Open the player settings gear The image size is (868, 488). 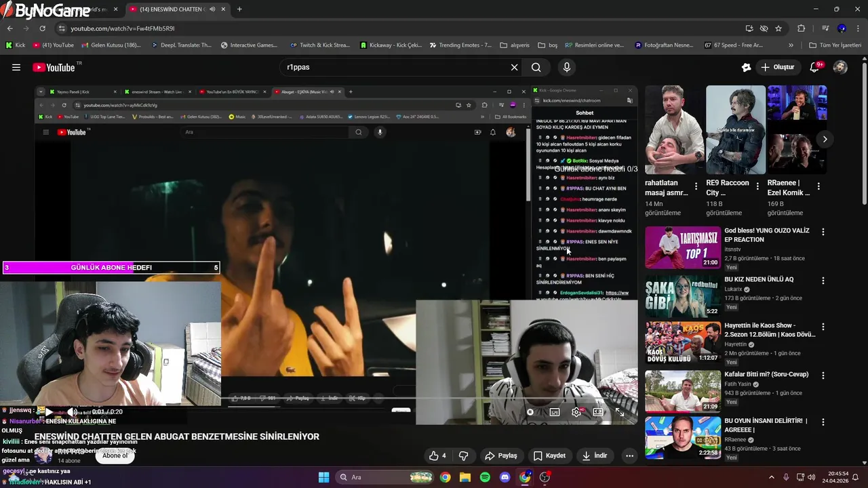576,411
